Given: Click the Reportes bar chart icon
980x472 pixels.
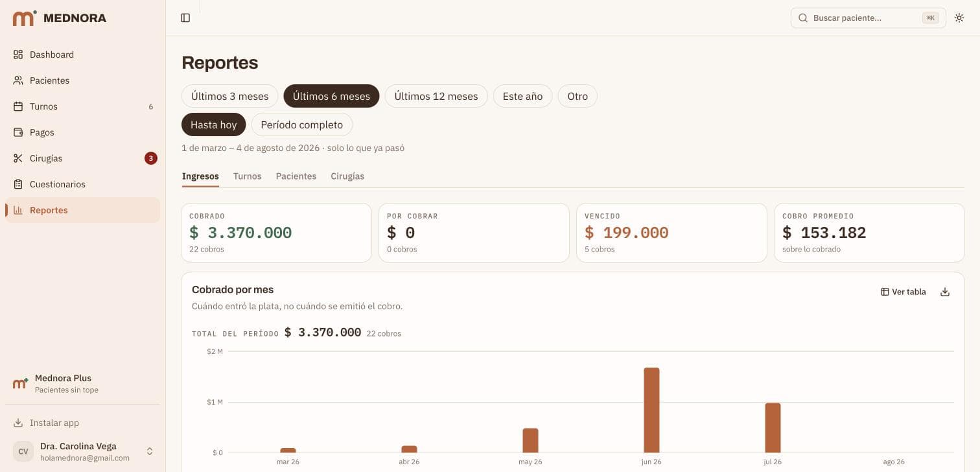Looking at the screenshot, I should (x=18, y=210).
